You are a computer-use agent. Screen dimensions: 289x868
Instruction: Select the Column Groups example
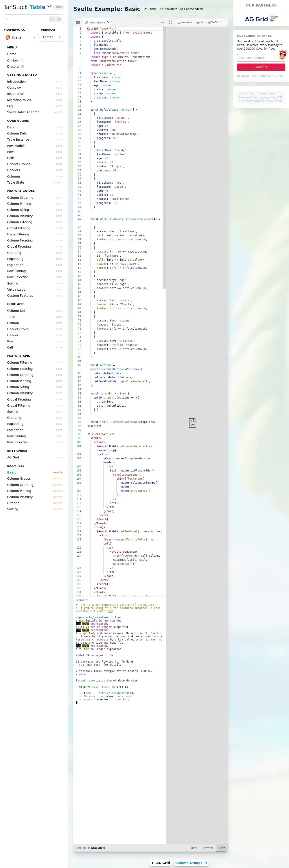tap(35, 478)
